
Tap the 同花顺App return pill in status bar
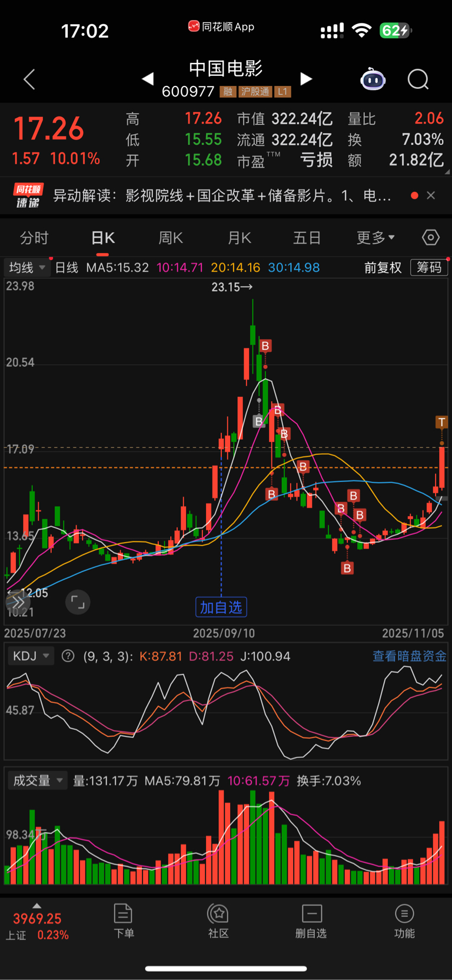221,26
